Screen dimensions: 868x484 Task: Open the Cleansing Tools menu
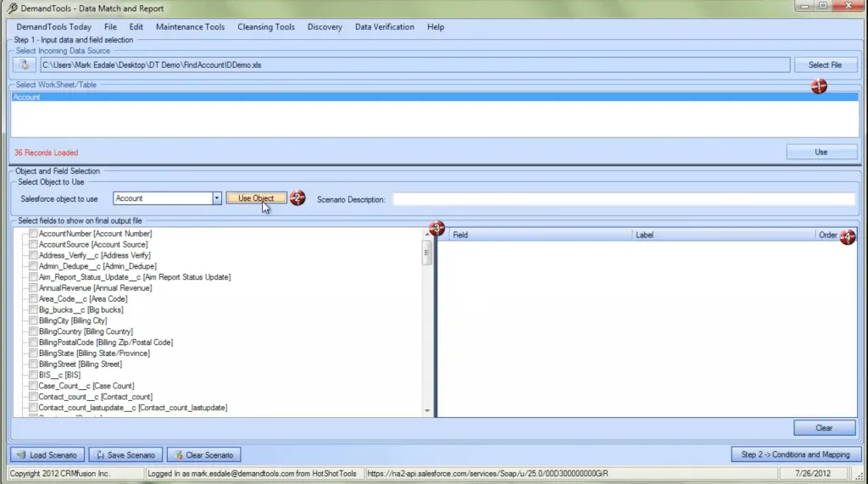pos(266,26)
